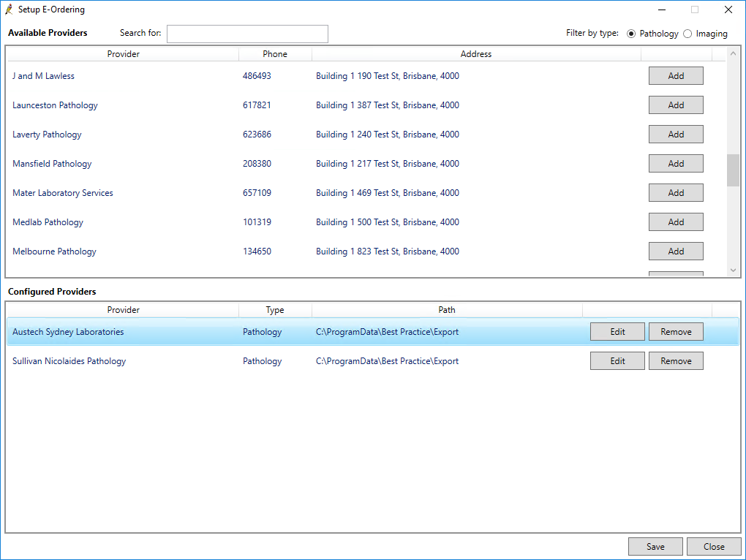746x560 pixels.
Task: Click the Setup E-Ordering app icon
Action: 9,10
